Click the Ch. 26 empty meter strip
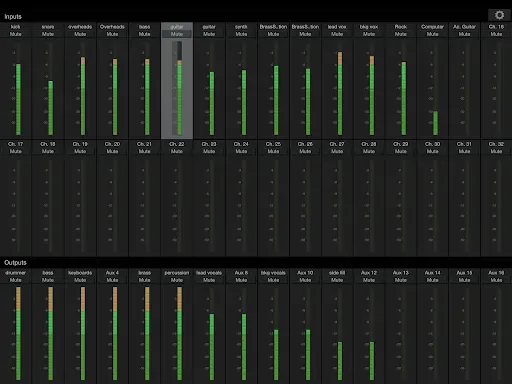This screenshot has height=384, width=512. (x=308, y=206)
